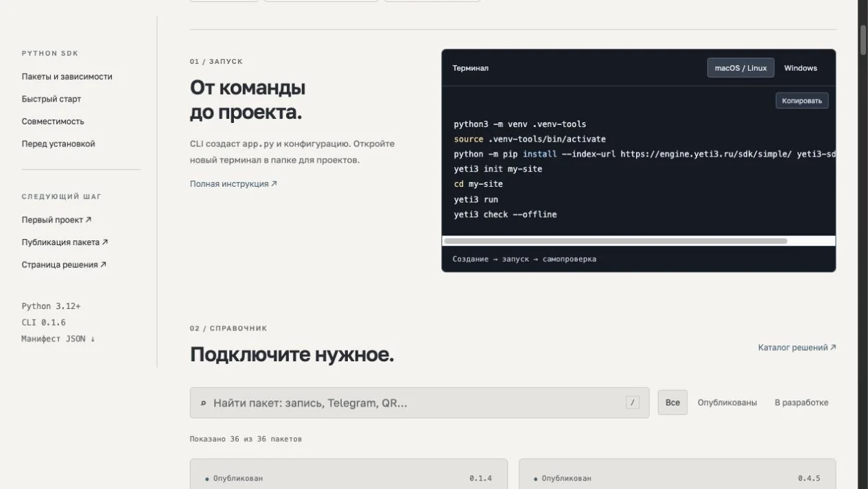
Task: Click the 'Подключите нужное.' heading
Action: pyautogui.click(x=292, y=354)
